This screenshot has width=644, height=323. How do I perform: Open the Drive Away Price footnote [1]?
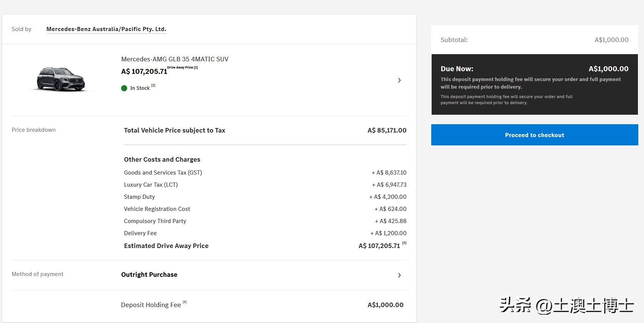[x=196, y=67]
